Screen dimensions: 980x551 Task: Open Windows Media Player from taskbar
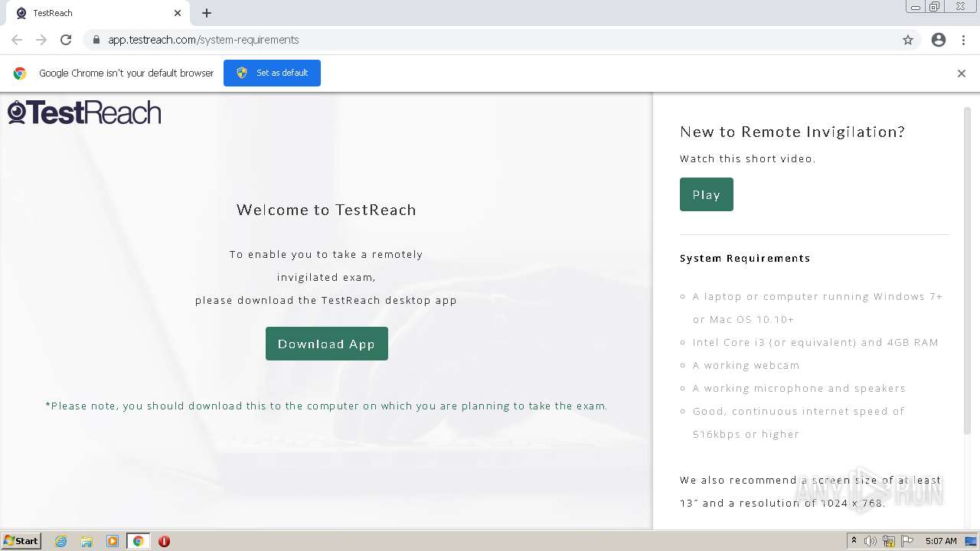point(113,541)
